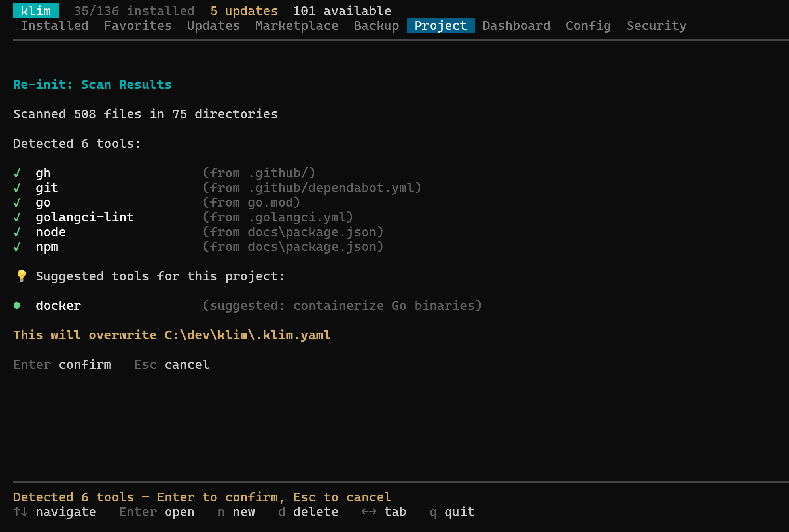The height and width of the screenshot is (532, 789).
Task: Click Esc cancel prompt
Action: 172,365
